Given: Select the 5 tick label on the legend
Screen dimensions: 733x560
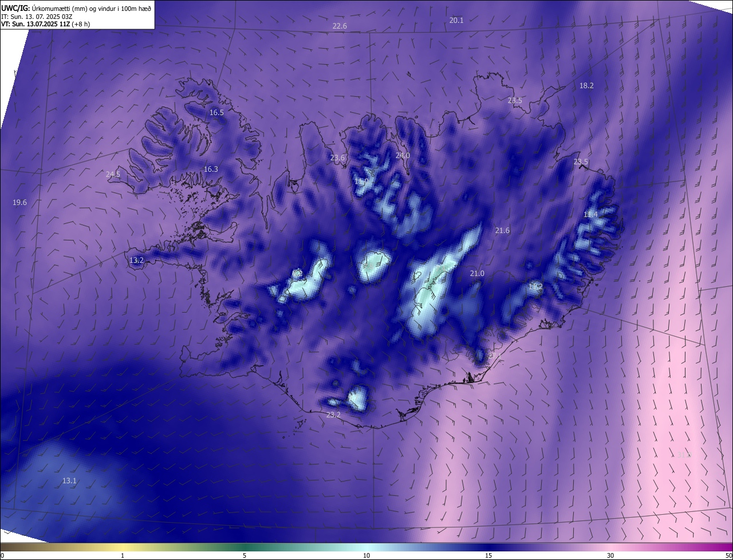Looking at the screenshot, I should 245,555.
